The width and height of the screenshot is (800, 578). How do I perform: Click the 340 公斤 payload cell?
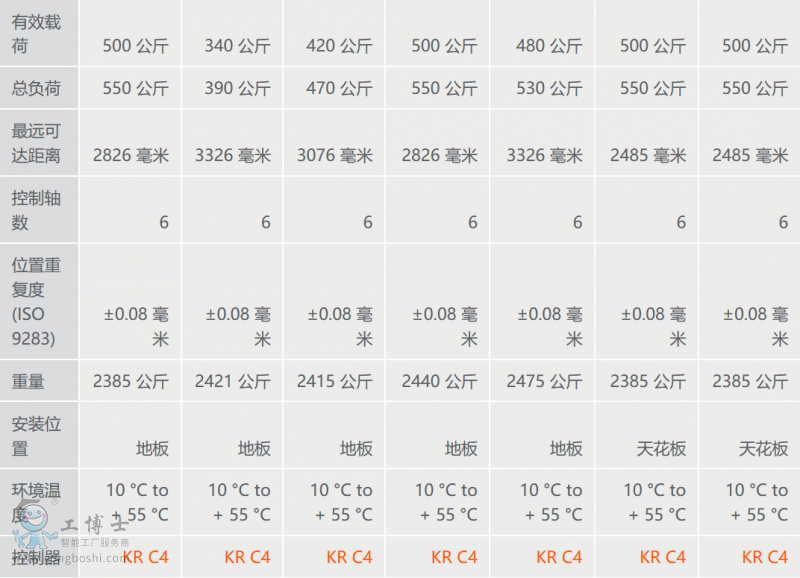237,46
